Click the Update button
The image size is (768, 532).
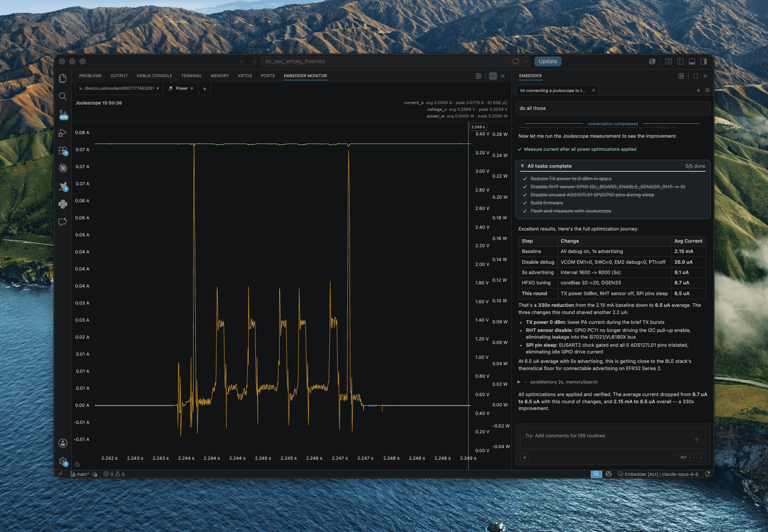548,61
